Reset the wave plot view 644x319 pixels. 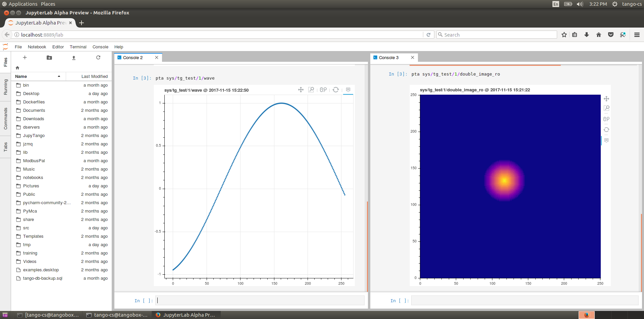[336, 90]
